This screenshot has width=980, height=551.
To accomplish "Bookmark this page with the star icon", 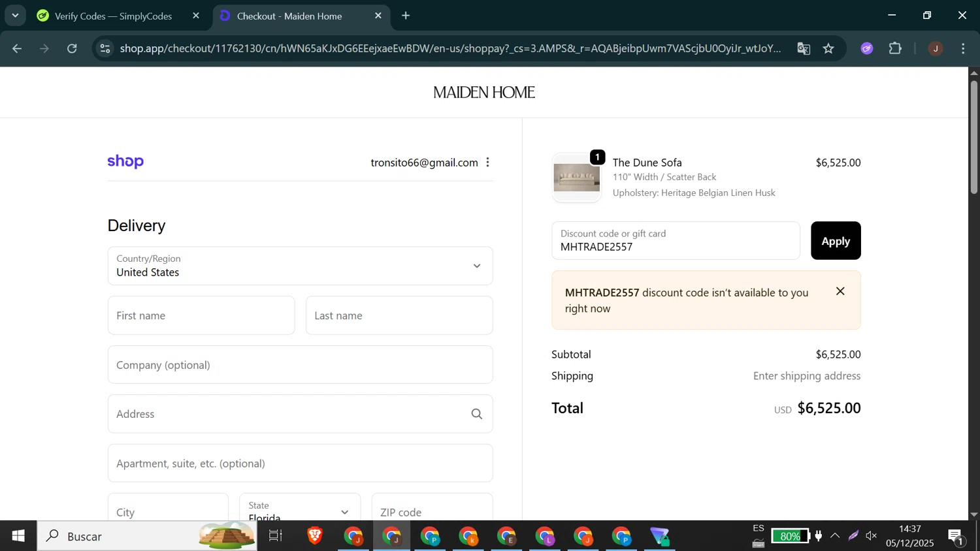I will tap(828, 48).
